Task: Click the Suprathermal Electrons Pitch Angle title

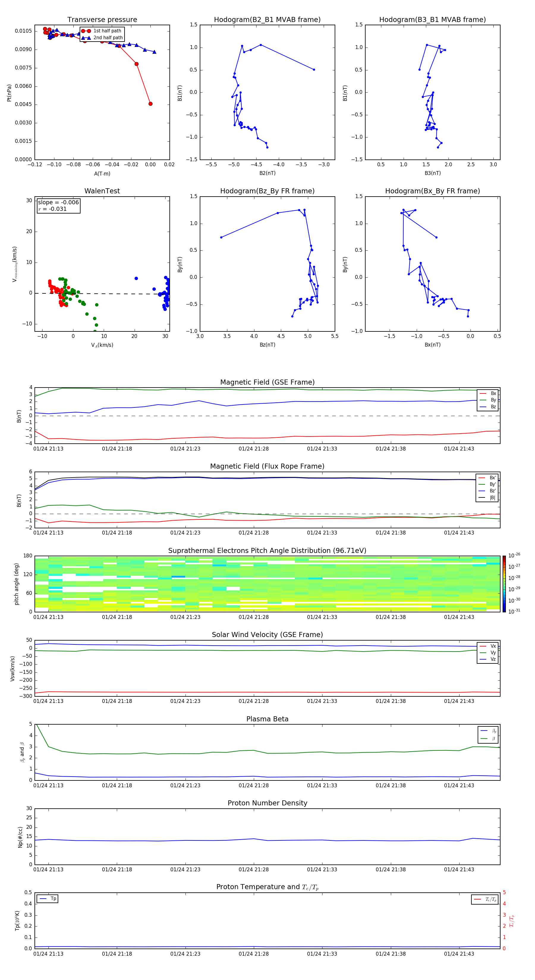Action: click(x=267, y=551)
